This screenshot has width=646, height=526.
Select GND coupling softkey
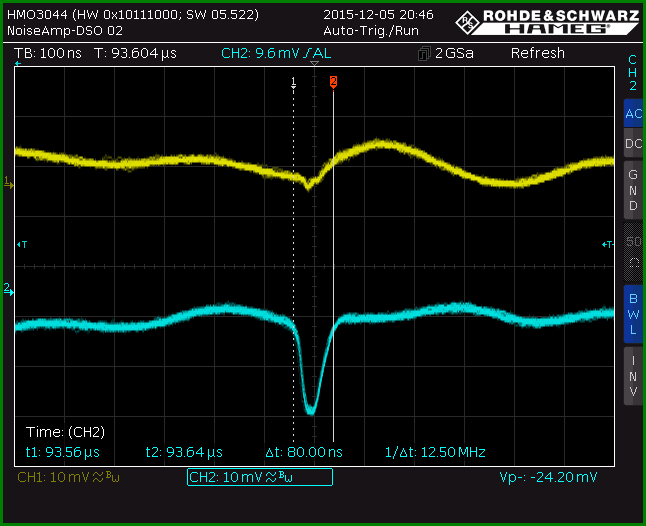tap(633, 190)
